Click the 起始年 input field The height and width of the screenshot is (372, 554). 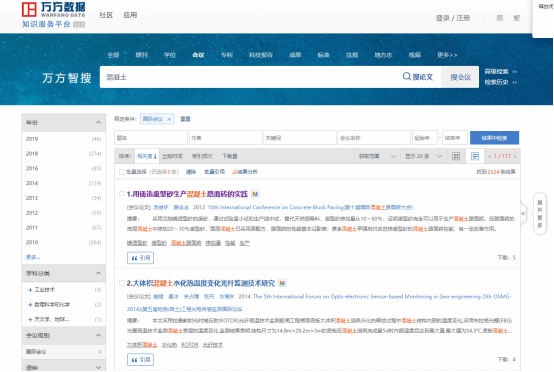pos(425,138)
